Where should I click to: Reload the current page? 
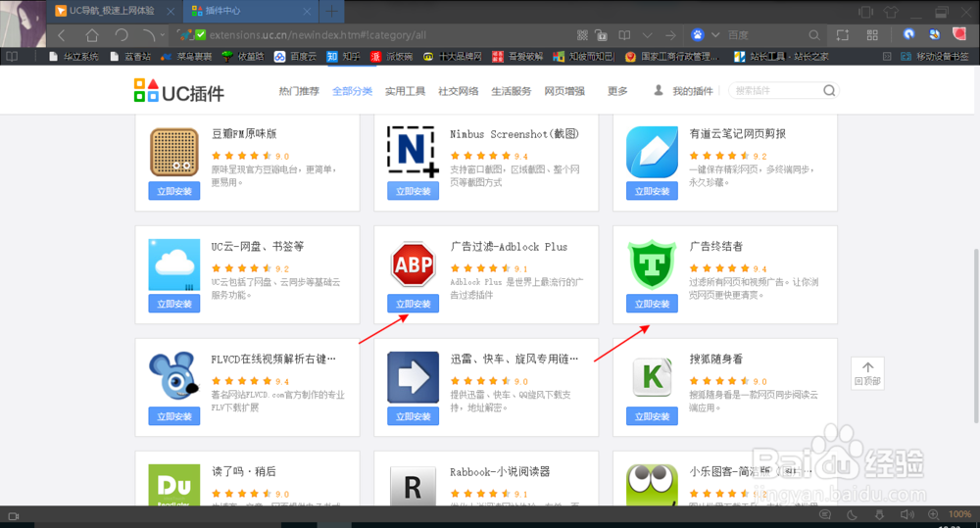click(x=122, y=35)
